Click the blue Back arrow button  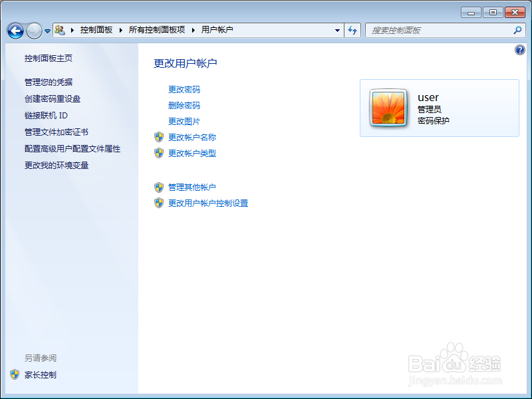coord(15,31)
